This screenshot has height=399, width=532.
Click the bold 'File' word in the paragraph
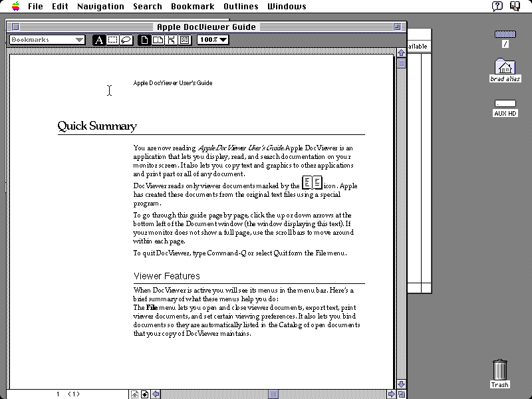pyautogui.click(x=152, y=308)
